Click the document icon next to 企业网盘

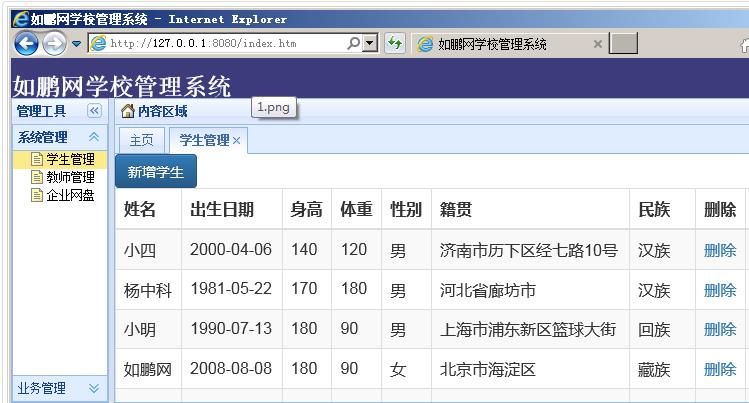tap(37, 195)
